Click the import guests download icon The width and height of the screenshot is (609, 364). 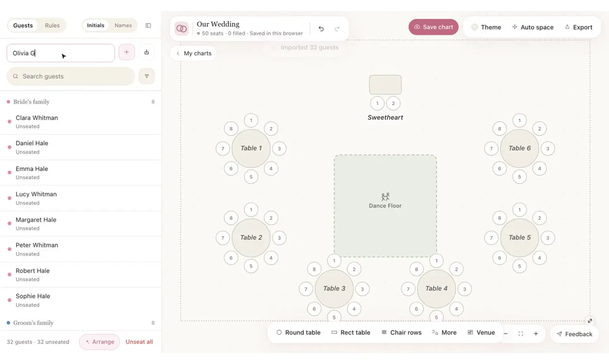(147, 52)
